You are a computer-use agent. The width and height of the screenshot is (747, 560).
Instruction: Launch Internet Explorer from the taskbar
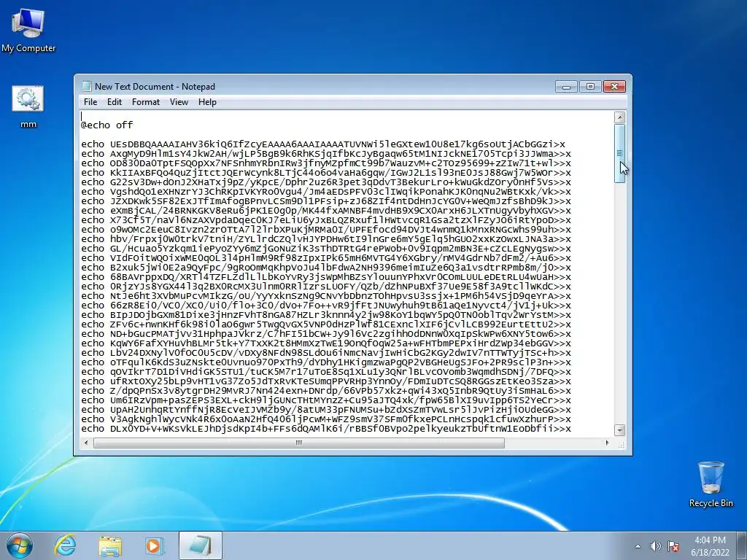65,545
